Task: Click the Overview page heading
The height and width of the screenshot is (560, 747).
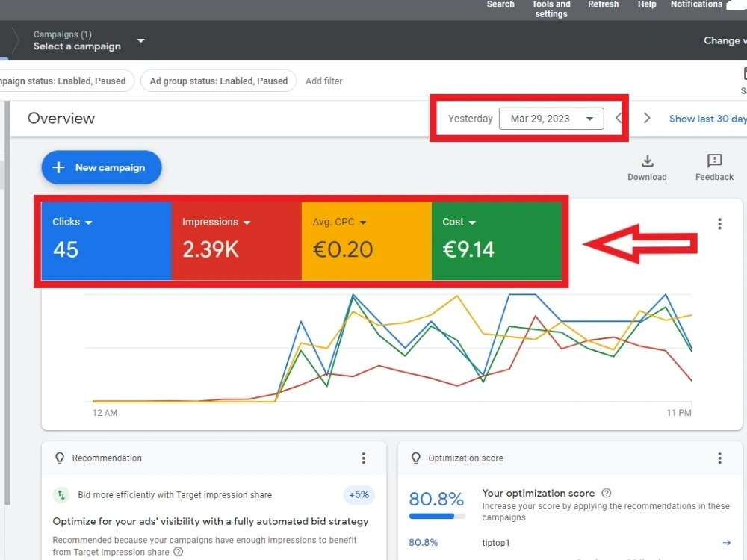Action: (x=61, y=118)
